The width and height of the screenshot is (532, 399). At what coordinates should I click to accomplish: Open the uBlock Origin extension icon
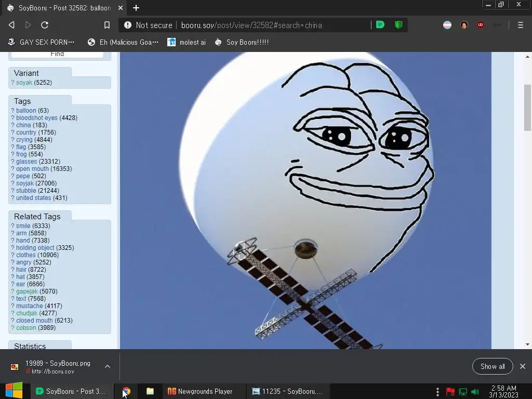tap(480, 25)
